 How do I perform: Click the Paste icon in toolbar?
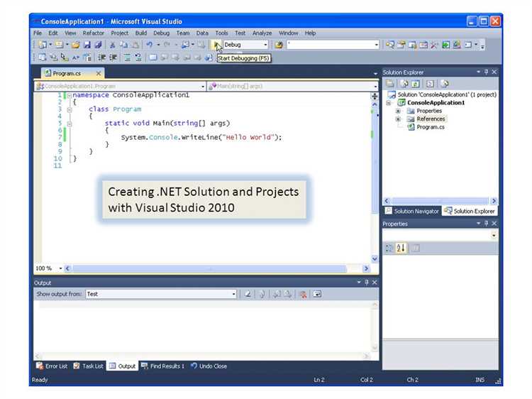coord(135,45)
